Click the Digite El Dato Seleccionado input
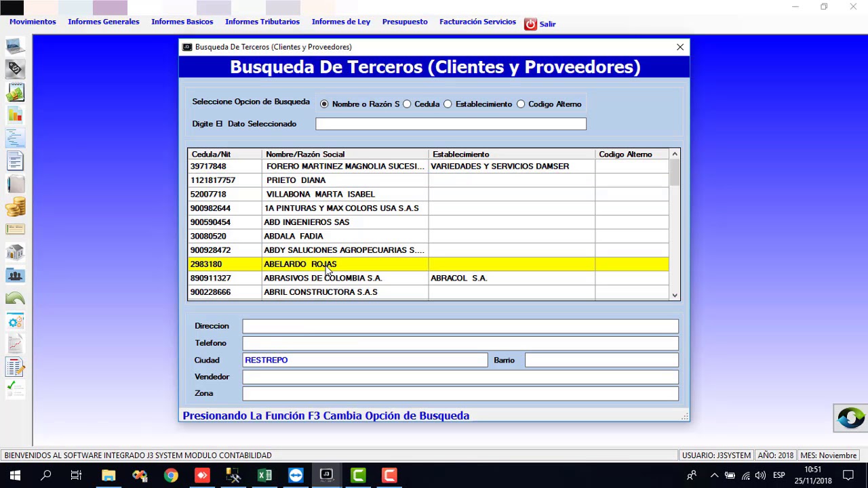 tap(451, 124)
